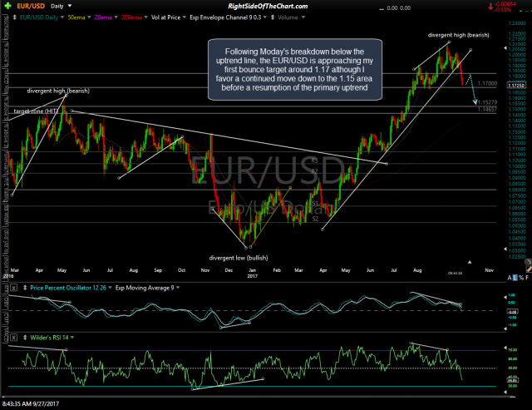Click the 1.17000 price level label

coord(488,83)
